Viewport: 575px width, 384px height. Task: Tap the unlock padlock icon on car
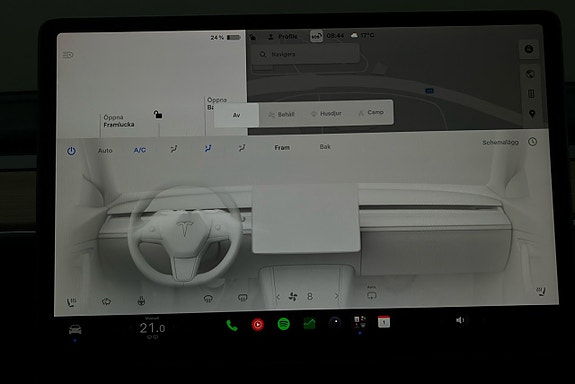[x=158, y=115]
